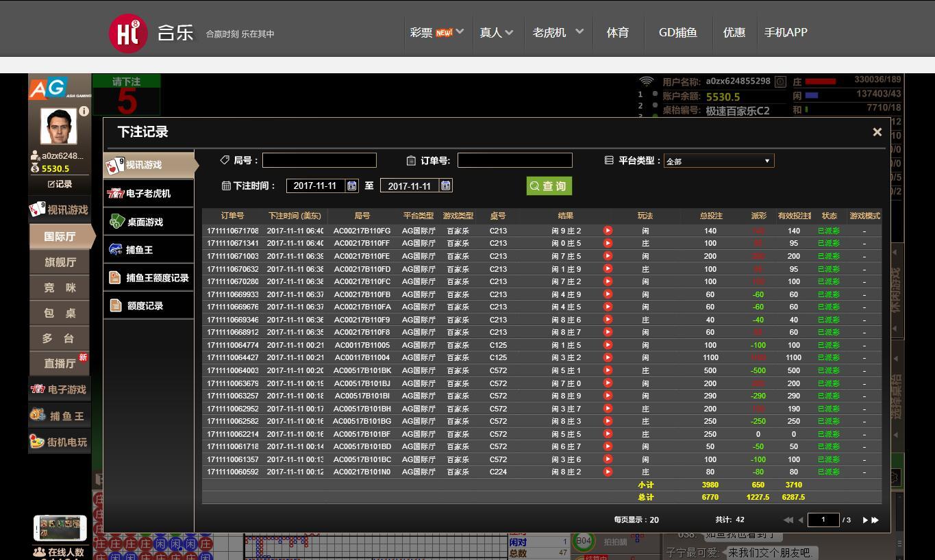Viewport: 935px width, 560px height.
Task: Switch to the 电子老虎机 tab
Action: 149,194
